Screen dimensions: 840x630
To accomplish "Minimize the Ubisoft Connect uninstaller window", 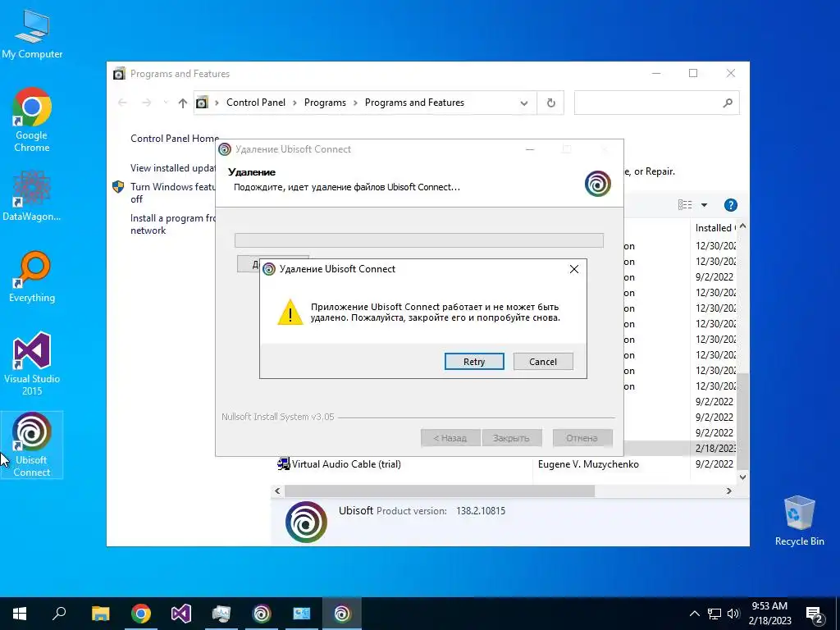I will 530,149.
